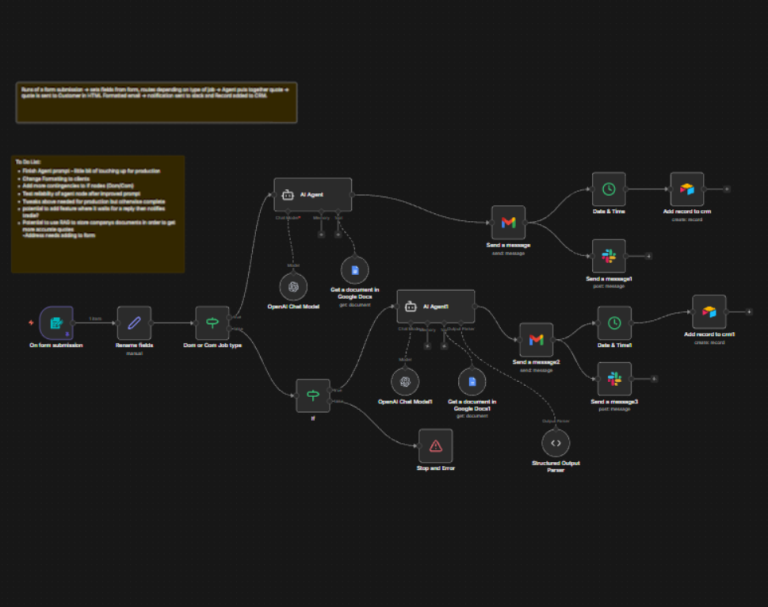Open the Rename fields pencil node

tap(134, 323)
